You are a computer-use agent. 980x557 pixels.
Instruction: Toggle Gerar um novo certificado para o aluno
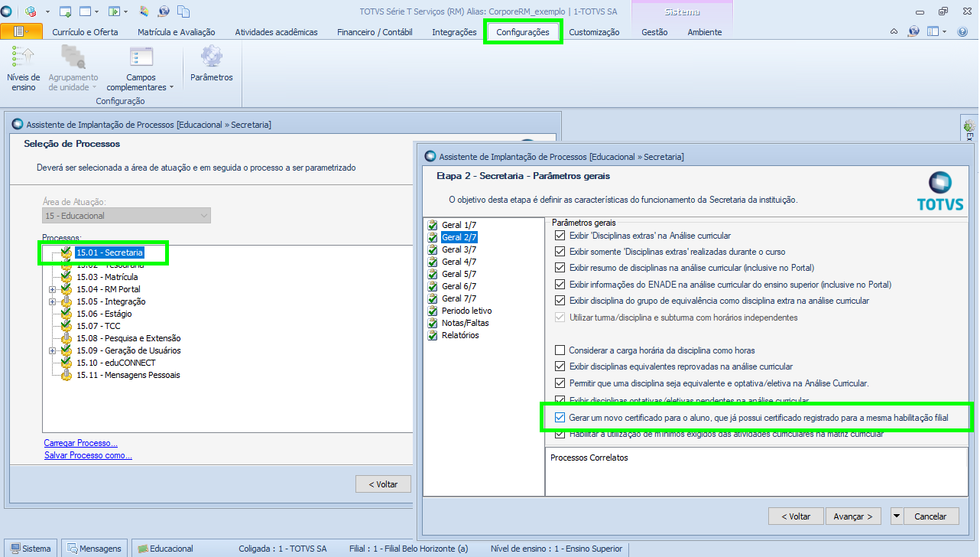560,418
